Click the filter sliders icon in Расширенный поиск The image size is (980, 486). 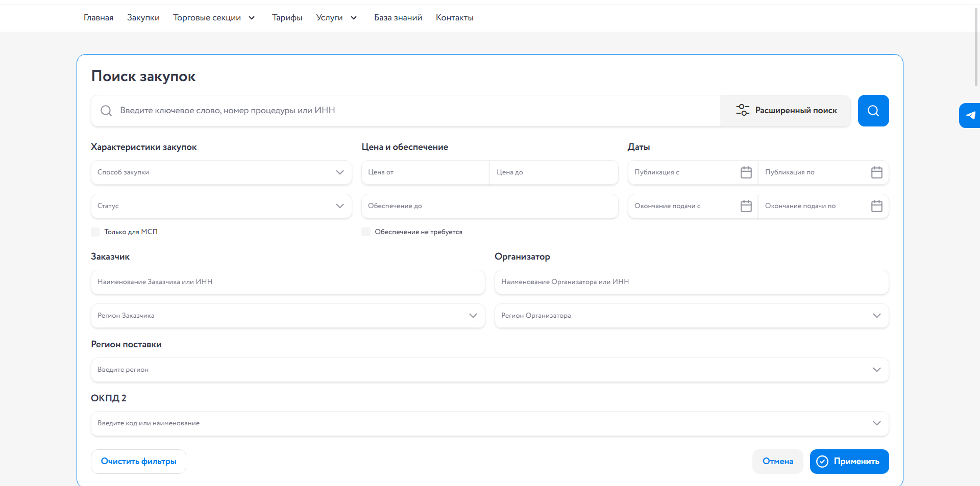coord(743,110)
